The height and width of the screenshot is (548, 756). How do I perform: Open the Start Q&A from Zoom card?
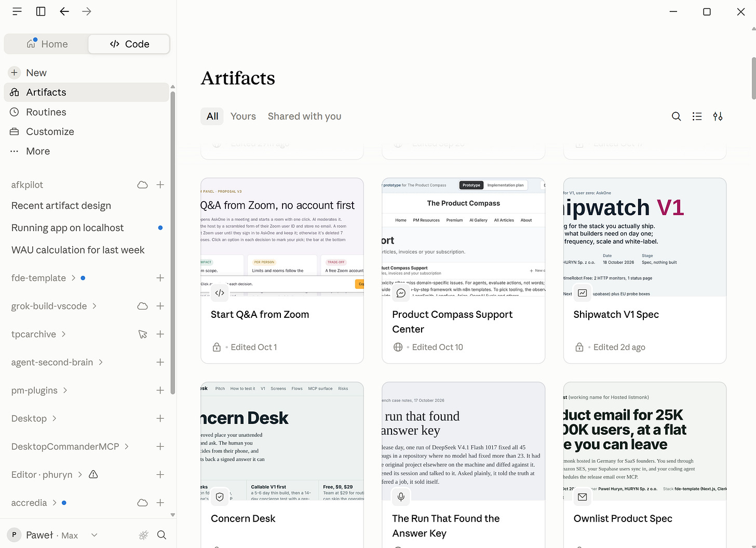(x=282, y=271)
